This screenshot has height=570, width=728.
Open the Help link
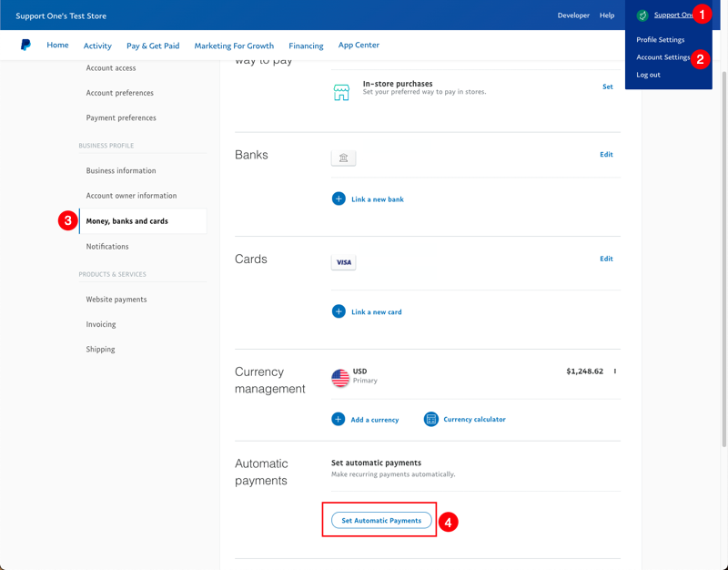pyautogui.click(x=607, y=15)
